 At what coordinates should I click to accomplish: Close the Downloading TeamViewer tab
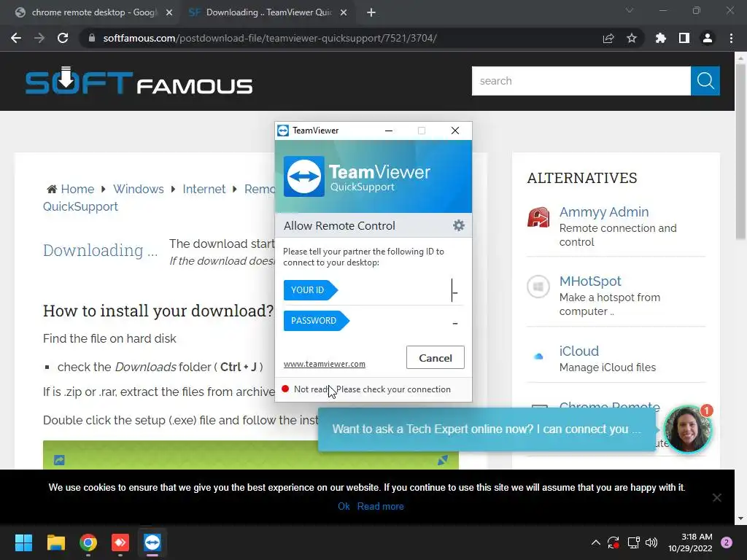(x=344, y=13)
